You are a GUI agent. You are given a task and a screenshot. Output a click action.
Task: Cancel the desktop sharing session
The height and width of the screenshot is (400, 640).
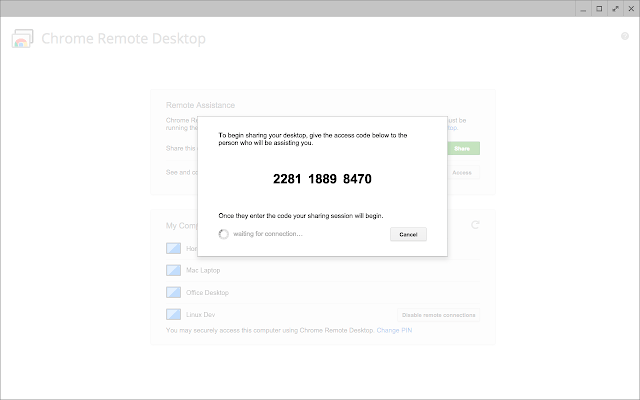point(408,234)
